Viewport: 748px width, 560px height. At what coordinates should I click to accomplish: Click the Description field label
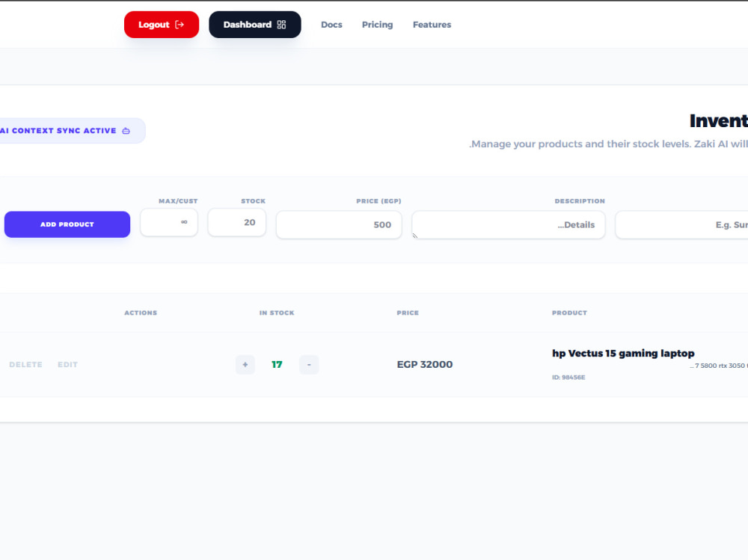[580, 201]
